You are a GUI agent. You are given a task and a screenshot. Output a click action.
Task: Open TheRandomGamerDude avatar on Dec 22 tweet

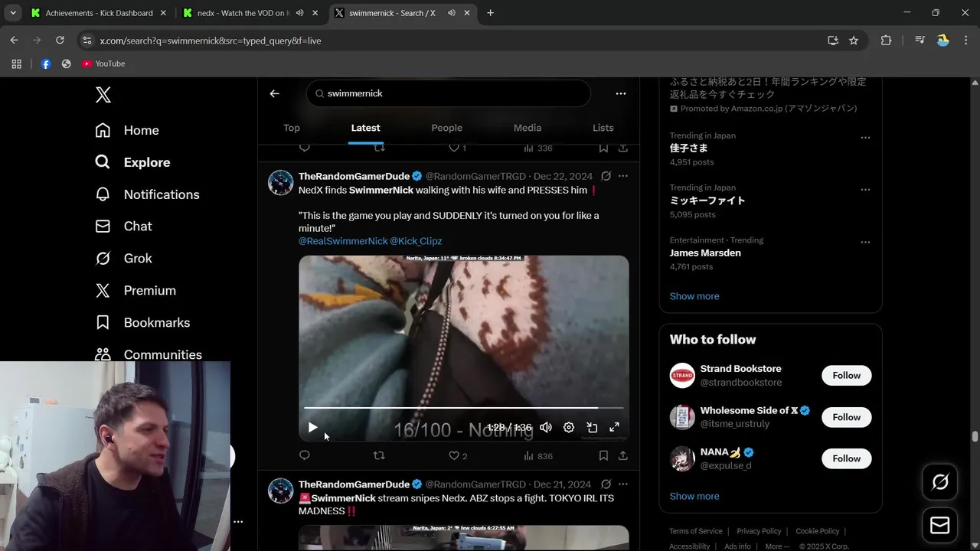281,183
